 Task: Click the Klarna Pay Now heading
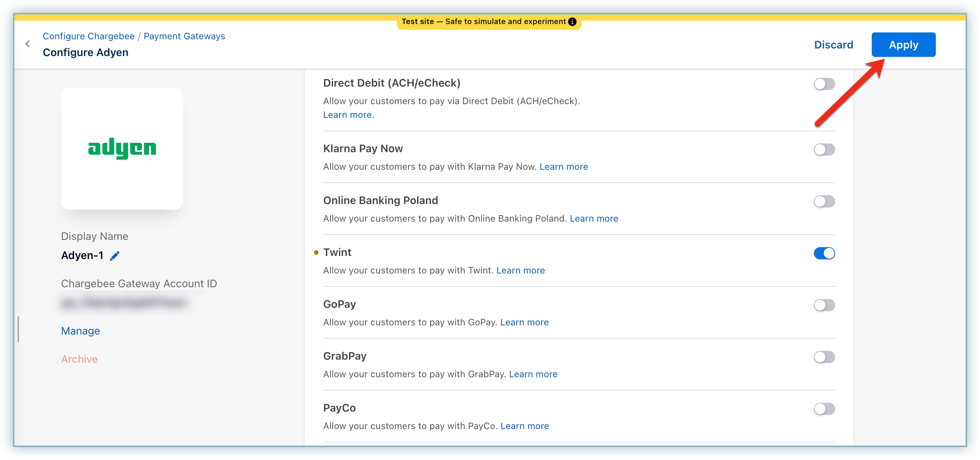(363, 149)
